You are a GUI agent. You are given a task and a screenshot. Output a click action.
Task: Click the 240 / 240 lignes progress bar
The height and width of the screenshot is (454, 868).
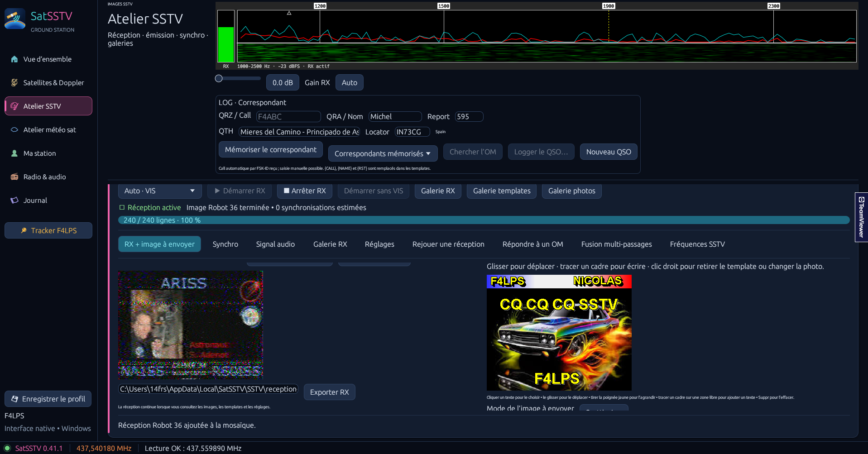[484, 220]
